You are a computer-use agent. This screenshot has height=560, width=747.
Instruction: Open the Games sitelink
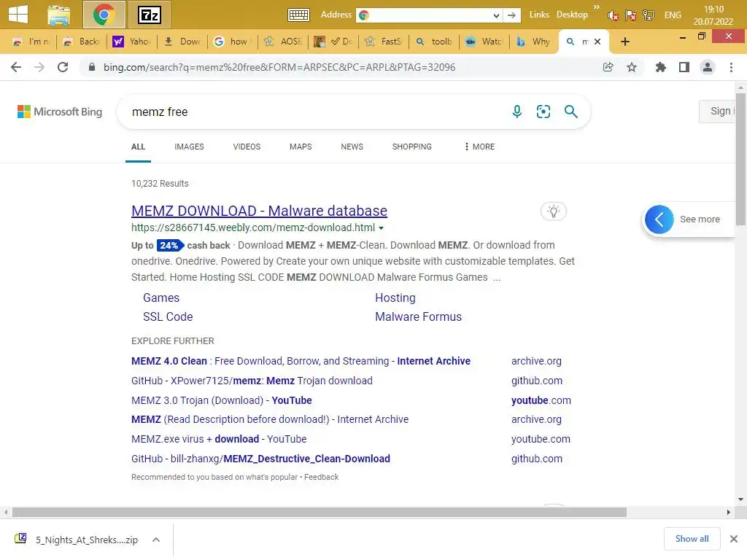click(161, 297)
